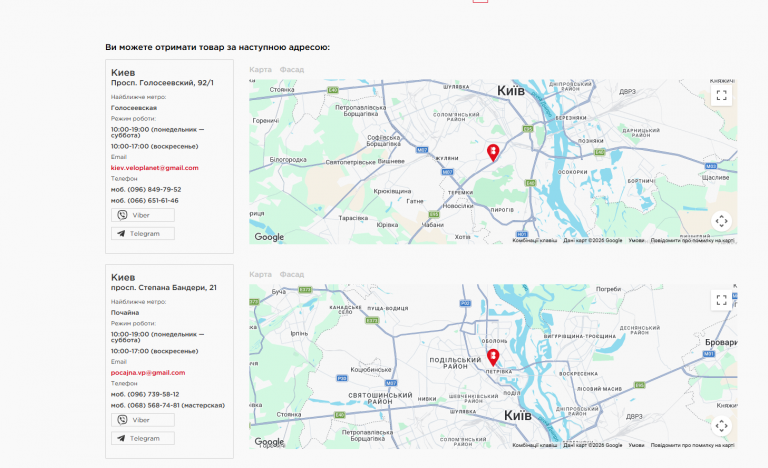Click Бровари label on second map
The width and height of the screenshot is (768, 468).
click(x=721, y=342)
